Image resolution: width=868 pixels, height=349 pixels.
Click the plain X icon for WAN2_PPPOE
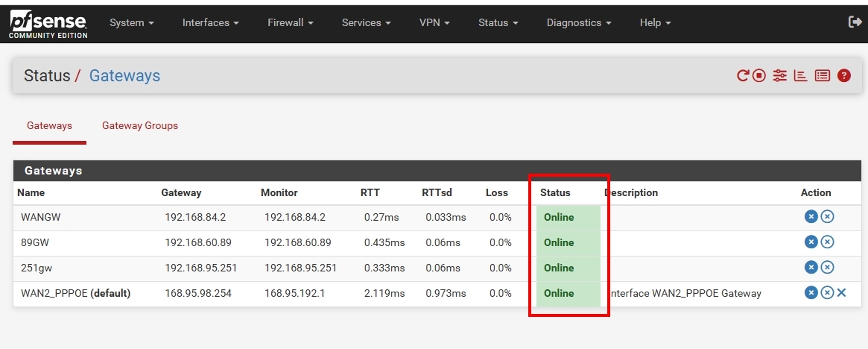(x=842, y=293)
